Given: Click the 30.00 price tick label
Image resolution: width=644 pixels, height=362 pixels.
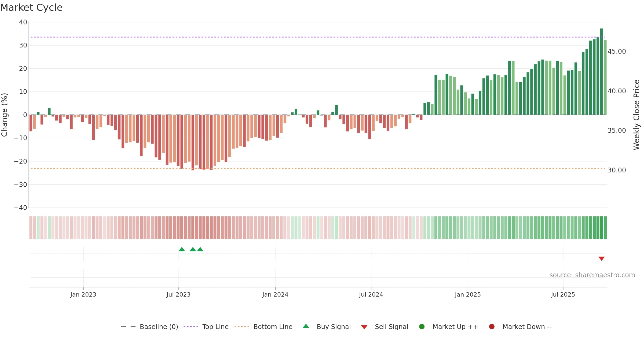Looking at the screenshot, I should [617, 170].
